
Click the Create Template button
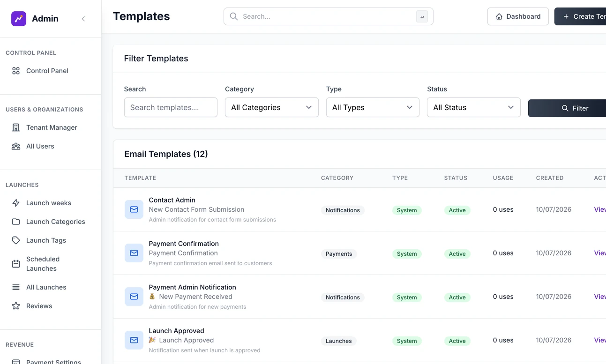point(580,16)
